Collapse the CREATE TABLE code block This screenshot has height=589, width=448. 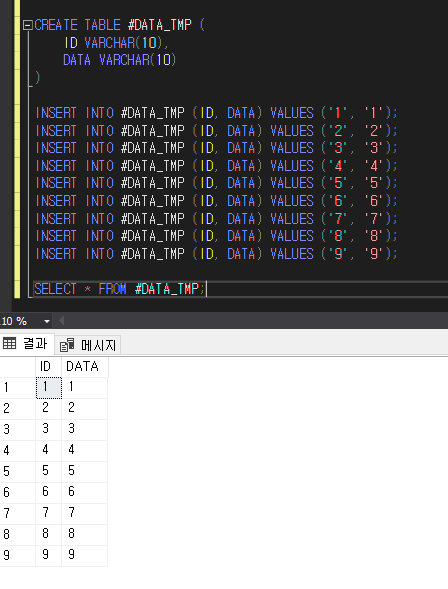point(27,26)
